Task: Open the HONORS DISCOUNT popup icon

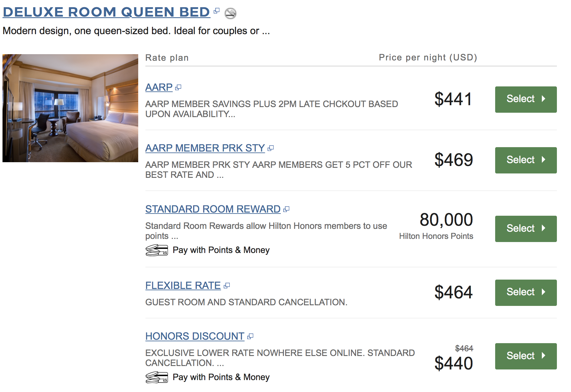Action: [250, 336]
